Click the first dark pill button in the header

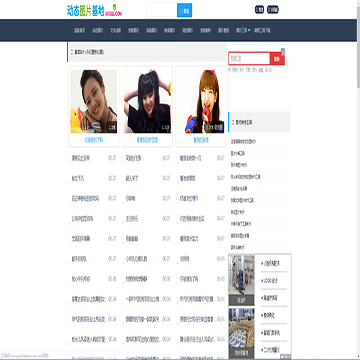point(259,10)
